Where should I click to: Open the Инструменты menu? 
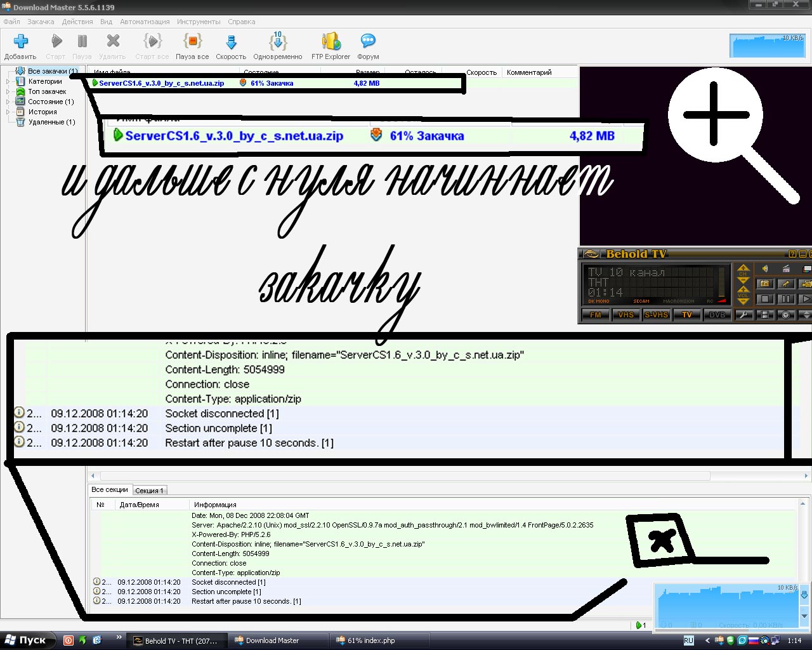tap(199, 22)
